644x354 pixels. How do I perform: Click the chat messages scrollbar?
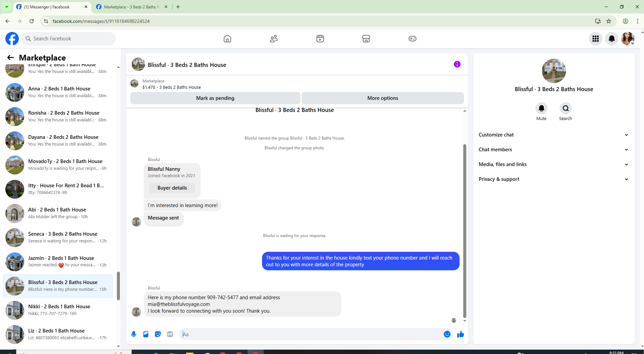465,231
